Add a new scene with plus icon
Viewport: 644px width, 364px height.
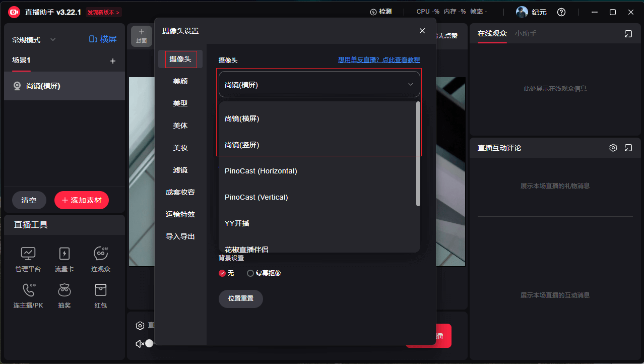point(113,61)
